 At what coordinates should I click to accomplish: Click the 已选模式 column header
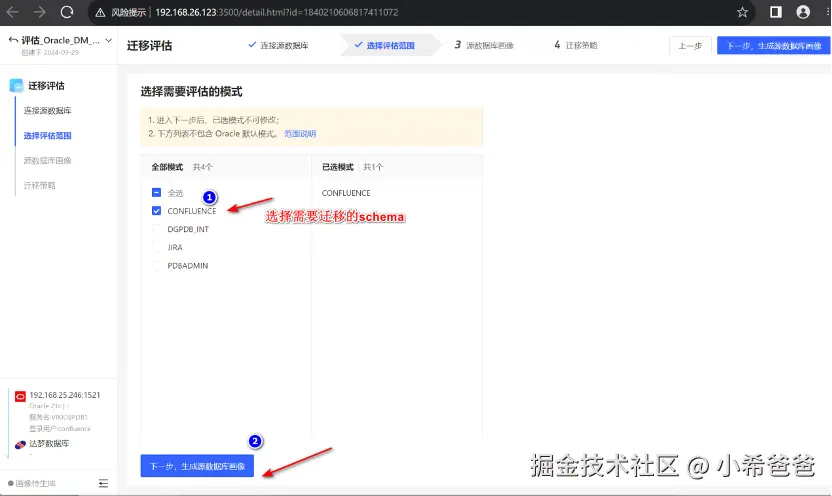[337, 167]
